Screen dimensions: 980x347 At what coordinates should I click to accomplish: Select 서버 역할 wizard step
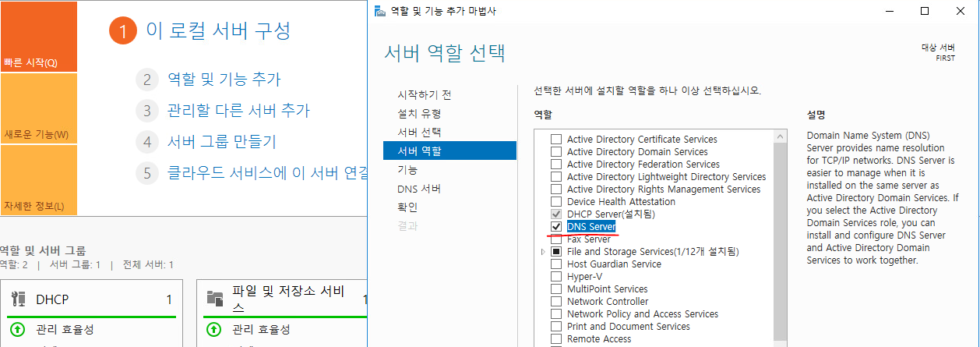click(449, 150)
